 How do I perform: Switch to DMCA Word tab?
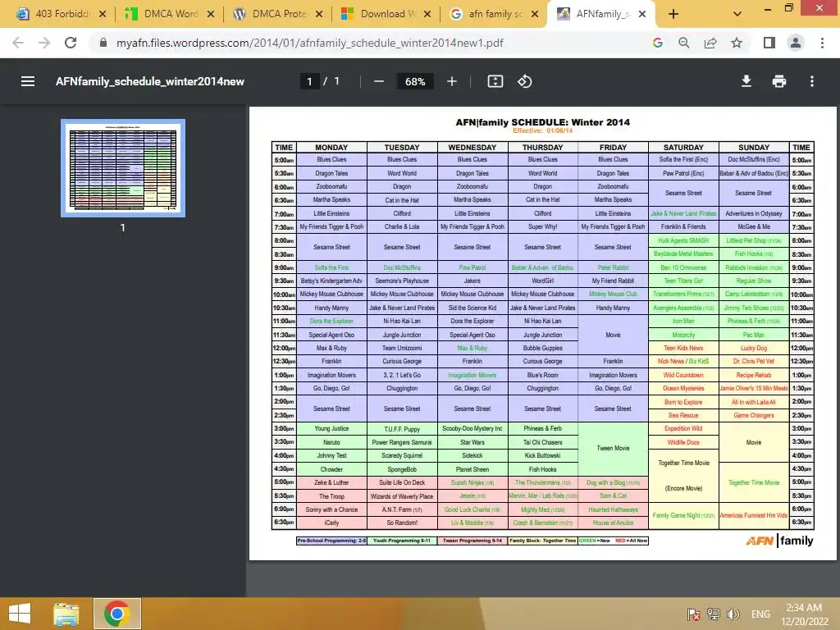click(x=169, y=14)
